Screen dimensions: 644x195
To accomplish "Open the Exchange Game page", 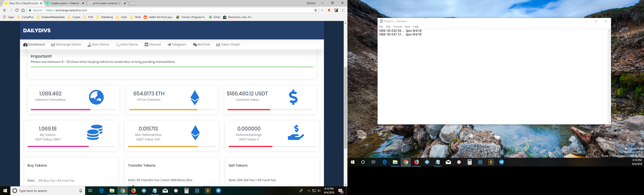I will point(66,45).
